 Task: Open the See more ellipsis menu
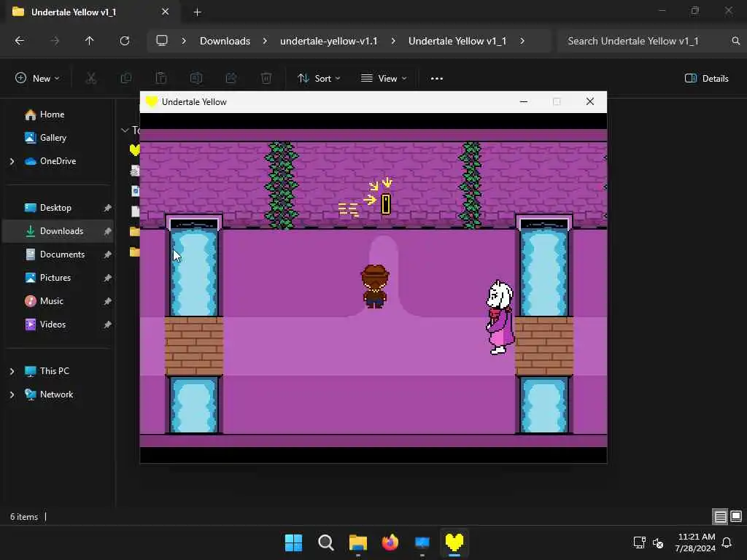click(437, 79)
